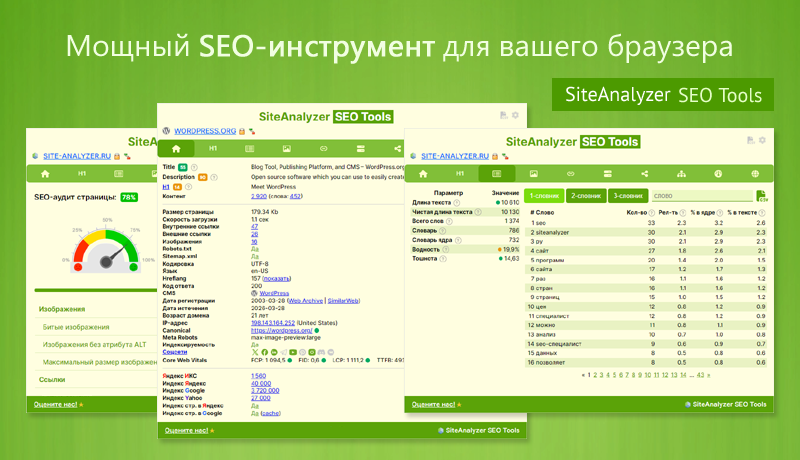Select 1-словник tab
Viewport: 800px width, 460px height.
(x=544, y=196)
